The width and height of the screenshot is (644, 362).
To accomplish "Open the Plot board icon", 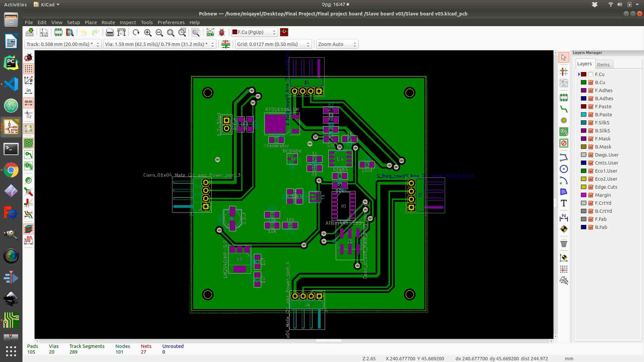I will [x=121, y=32].
